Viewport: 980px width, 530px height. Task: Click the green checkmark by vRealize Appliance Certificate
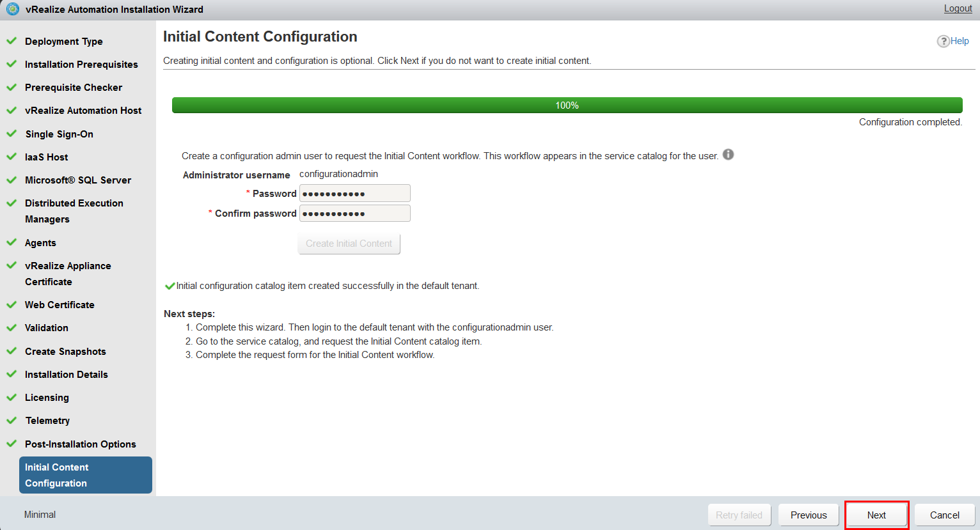tap(12, 265)
